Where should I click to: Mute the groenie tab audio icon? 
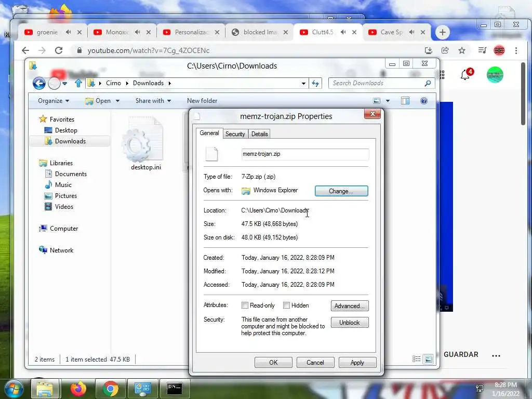pos(69,32)
